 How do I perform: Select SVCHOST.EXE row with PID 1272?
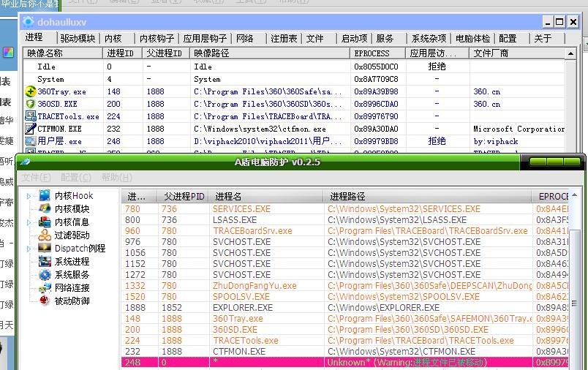coord(345,275)
